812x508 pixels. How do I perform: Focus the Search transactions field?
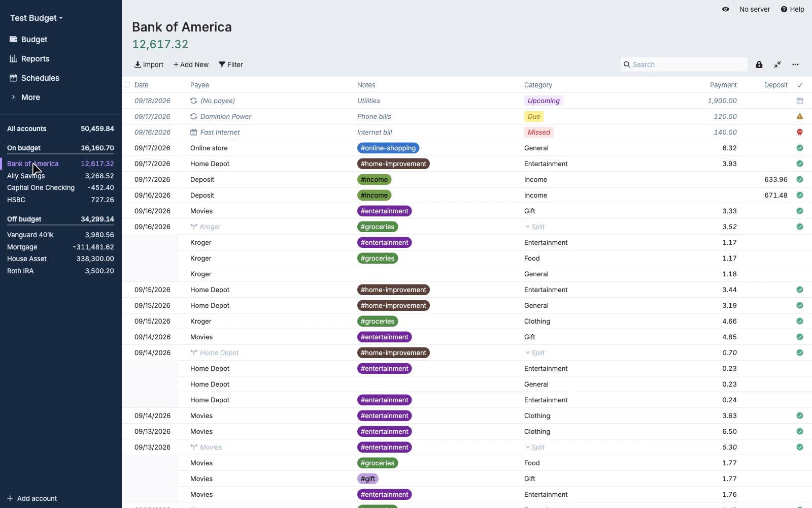(684, 65)
